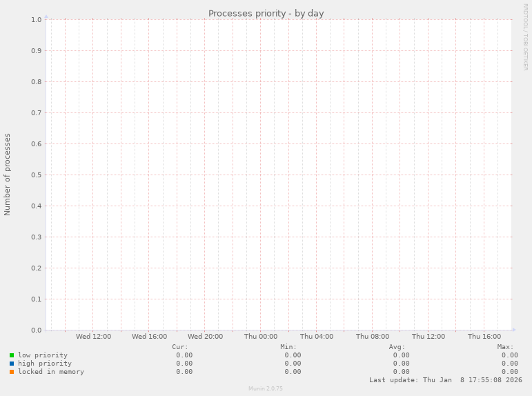Click the orange locked in memory swatch
This screenshot has width=532, height=396.
[12, 372]
